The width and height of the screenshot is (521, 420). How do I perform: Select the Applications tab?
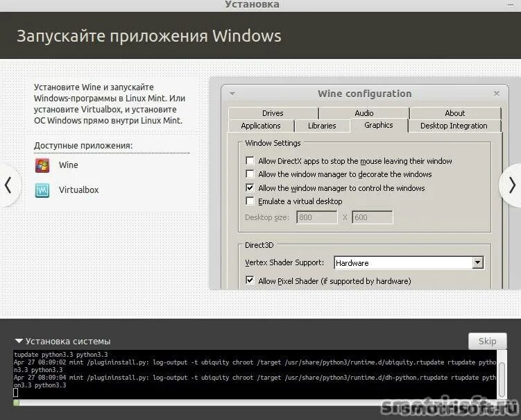[x=261, y=126]
